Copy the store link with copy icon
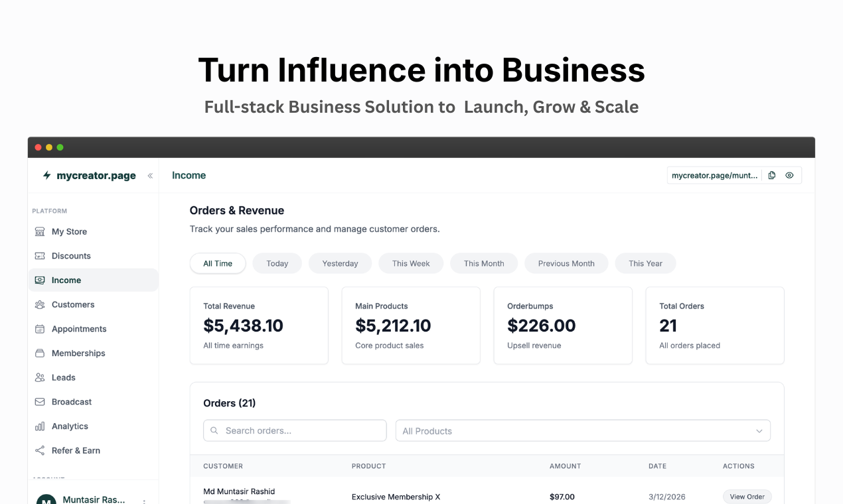843x504 pixels. click(772, 176)
